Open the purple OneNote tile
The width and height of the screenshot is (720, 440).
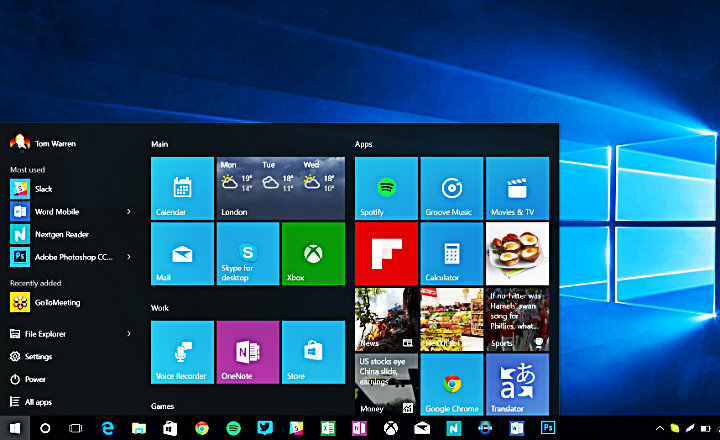pos(248,352)
